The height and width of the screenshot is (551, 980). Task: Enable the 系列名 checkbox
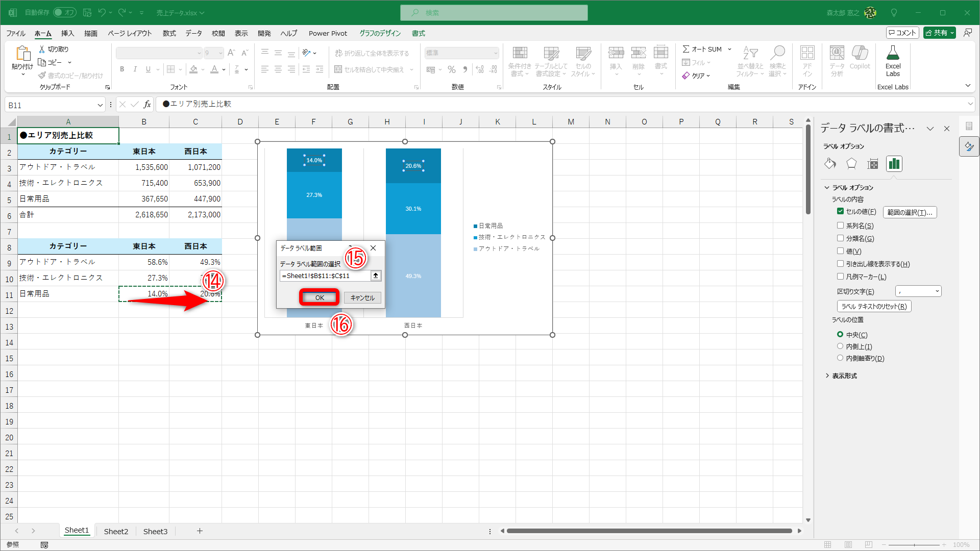pos(840,226)
